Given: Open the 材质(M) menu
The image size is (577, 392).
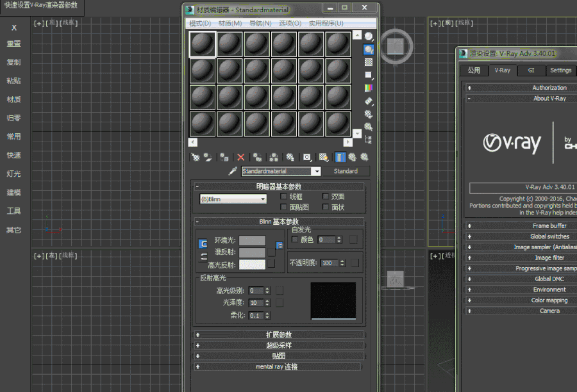Looking at the screenshot, I should click(230, 23).
